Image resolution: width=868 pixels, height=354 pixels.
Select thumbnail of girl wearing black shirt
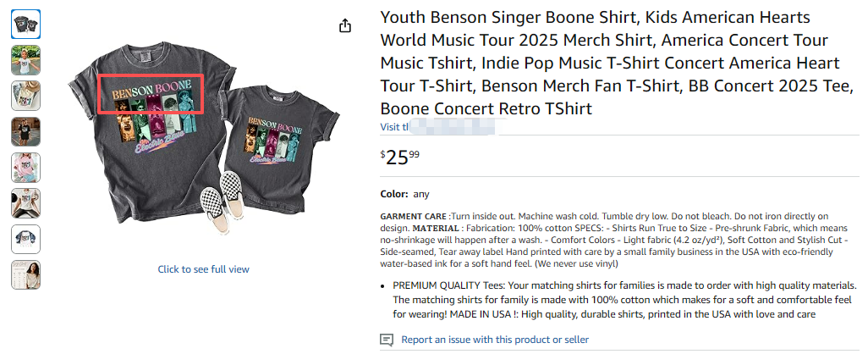click(x=25, y=131)
